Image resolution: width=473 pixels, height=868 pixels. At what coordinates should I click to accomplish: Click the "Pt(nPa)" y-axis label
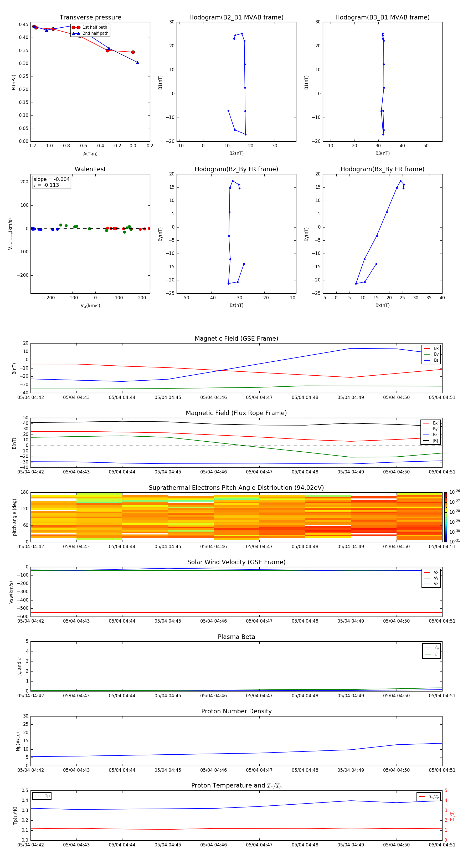(x=14, y=82)
